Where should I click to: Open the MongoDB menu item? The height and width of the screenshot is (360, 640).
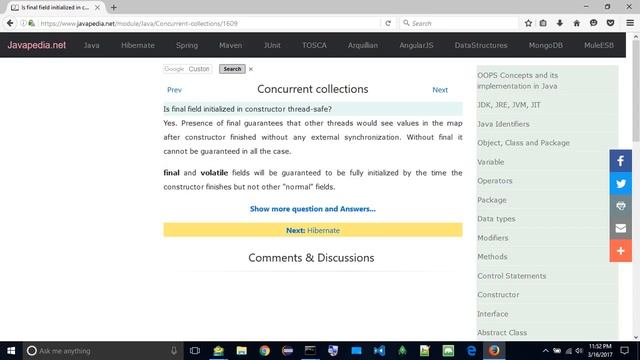546,45
